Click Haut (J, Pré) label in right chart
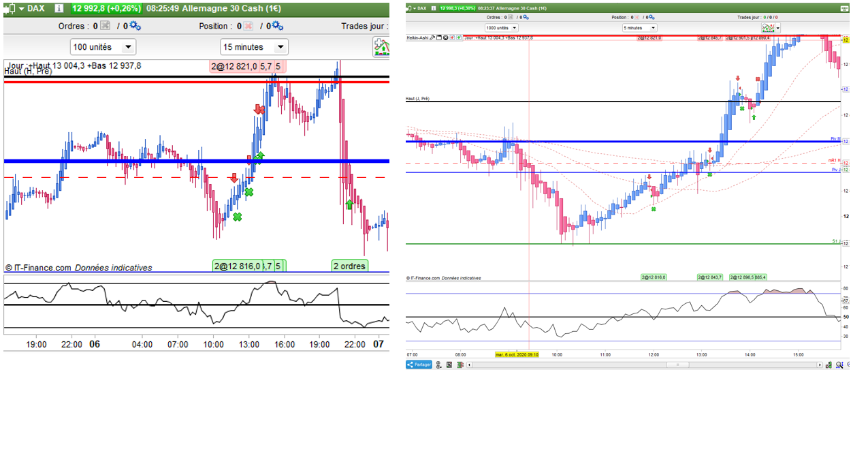 point(417,99)
